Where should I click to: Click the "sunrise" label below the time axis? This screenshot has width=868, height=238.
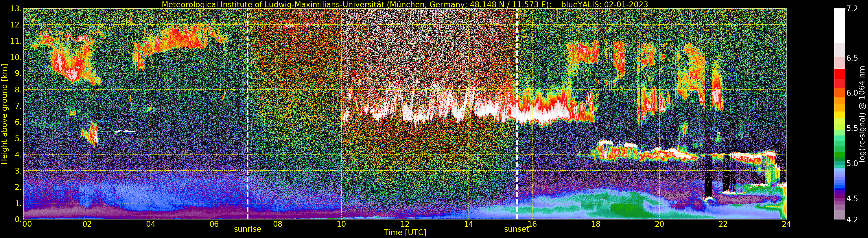tap(248, 229)
